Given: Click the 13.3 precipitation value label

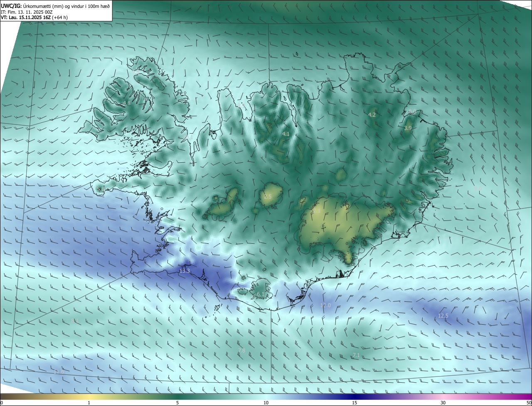Looking at the screenshot, I should click(185, 271).
